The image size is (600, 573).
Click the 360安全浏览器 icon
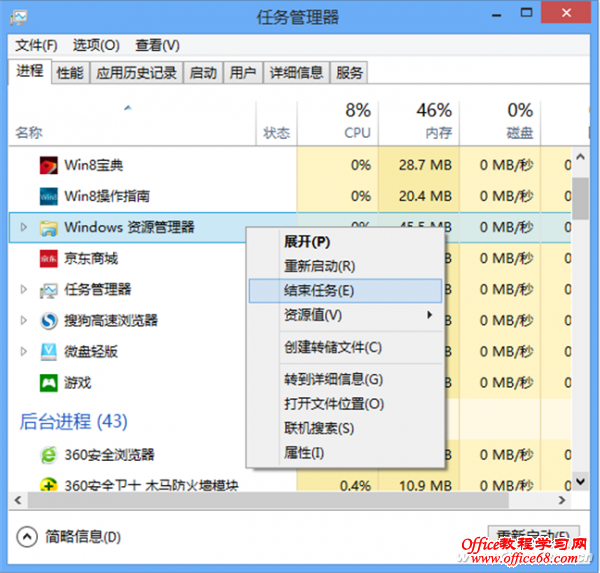pos(49,455)
